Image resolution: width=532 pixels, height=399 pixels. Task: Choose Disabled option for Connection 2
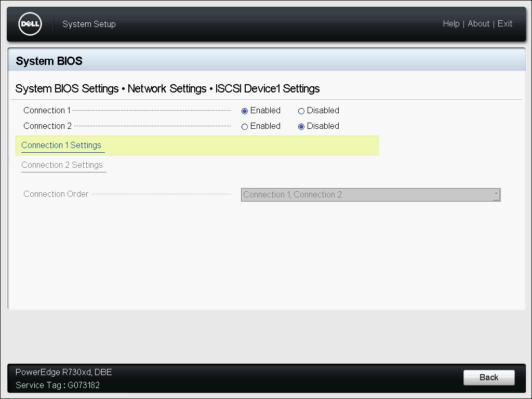click(301, 127)
